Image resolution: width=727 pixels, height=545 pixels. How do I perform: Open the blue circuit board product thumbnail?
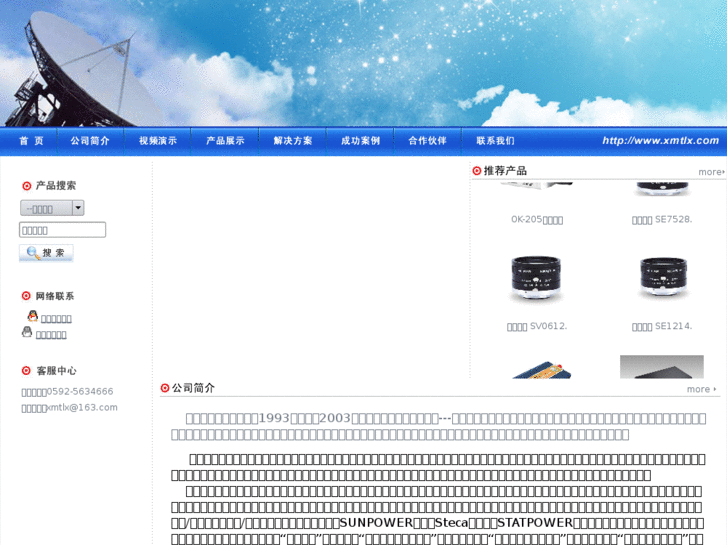tap(542, 370)
